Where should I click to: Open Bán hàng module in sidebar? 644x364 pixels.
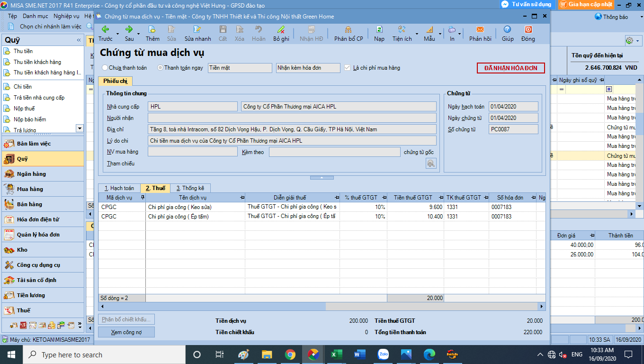click(x=43, y=204)
